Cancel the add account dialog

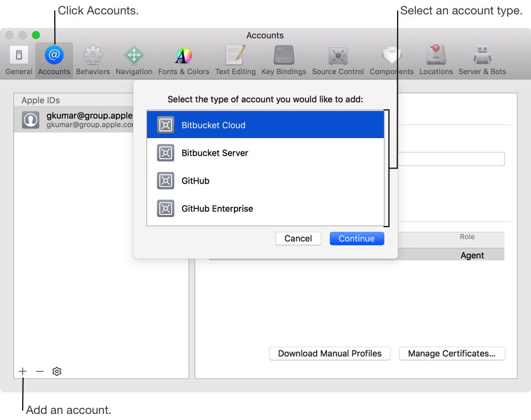(x=298, y=238)
